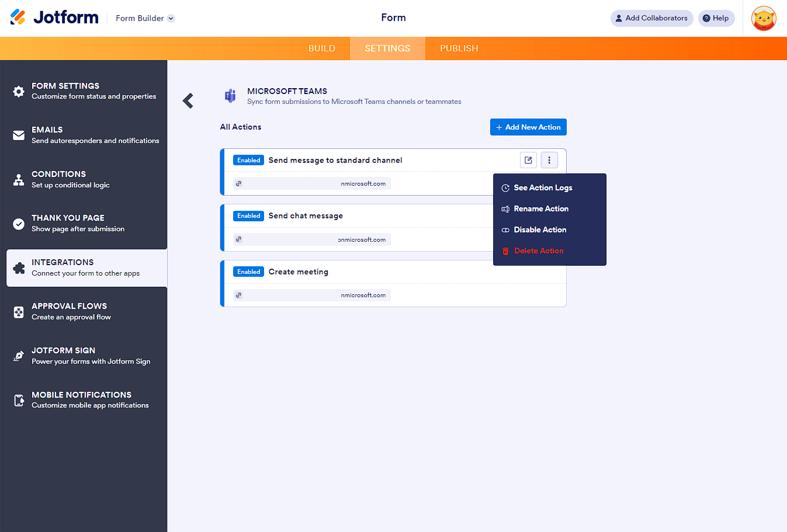Open the Conditions hierarchy icon
The width and height of the screenshot is (787, 532).
pyautogui.click(x=19, y=180)
